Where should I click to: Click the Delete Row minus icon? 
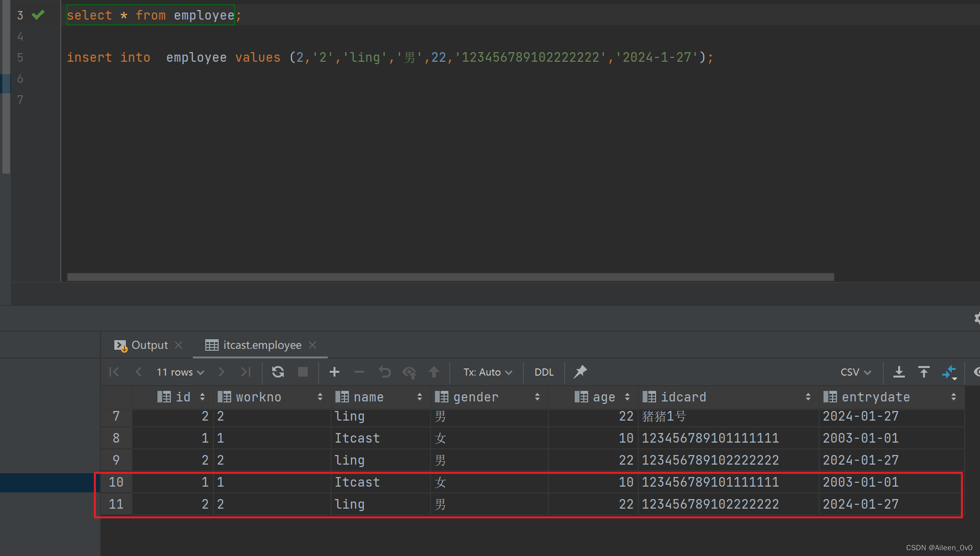click(359, 372)
